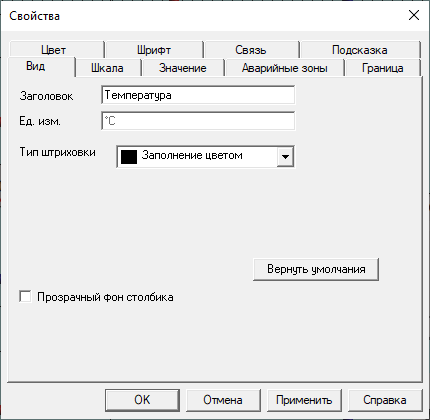The height and width of the screenshot is (420, 430).
Task: Close the Свойства dialog window
Action: coord(414,15)
